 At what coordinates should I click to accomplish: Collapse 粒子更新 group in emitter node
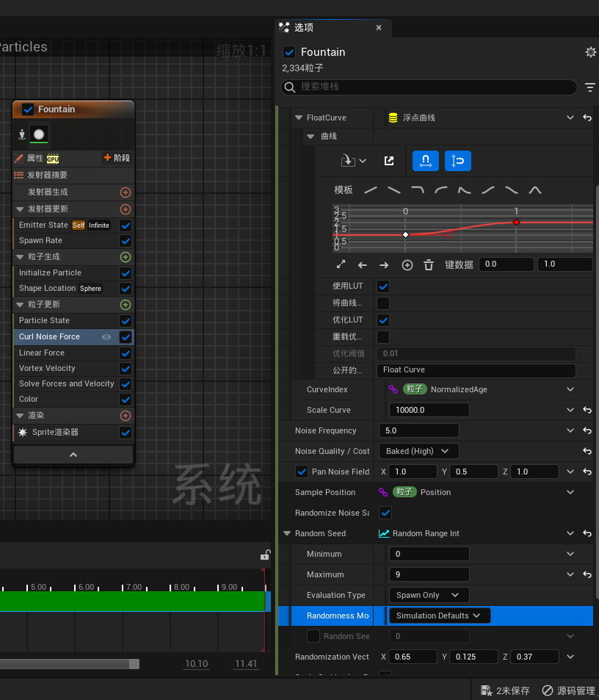point(20,305)
